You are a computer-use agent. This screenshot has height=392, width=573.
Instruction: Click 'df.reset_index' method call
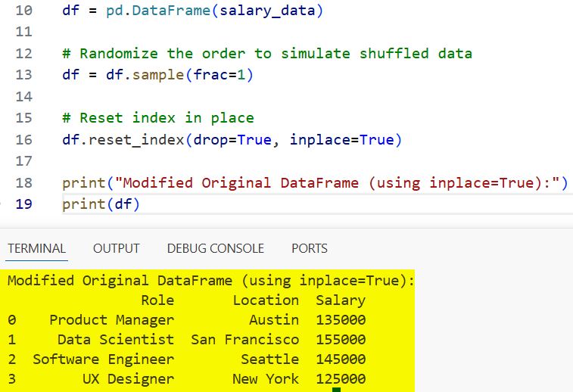click(123, 139)
